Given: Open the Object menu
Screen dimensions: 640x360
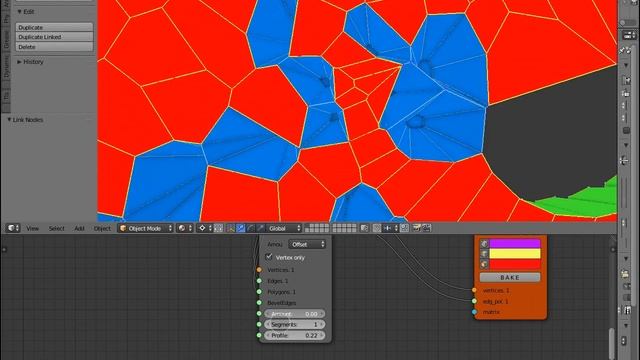Looking at the screenshot, I should click(102, 229).
